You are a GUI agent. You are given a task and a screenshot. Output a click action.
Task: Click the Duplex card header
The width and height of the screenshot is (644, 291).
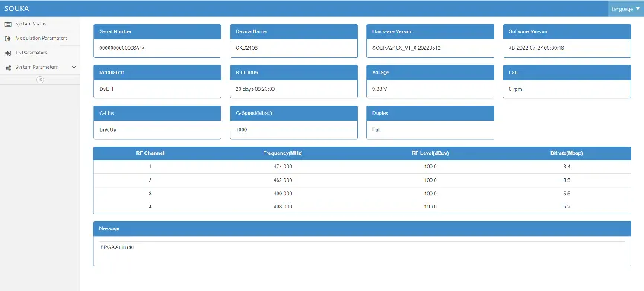click(430, 113)
